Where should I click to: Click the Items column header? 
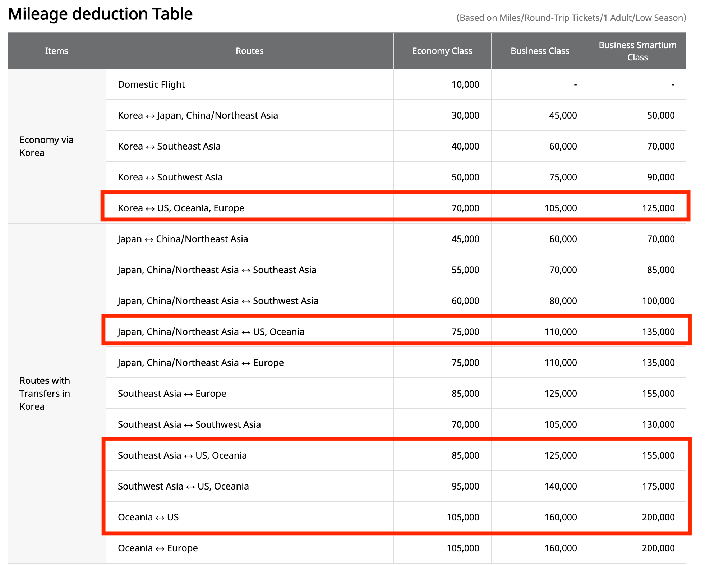56,51
